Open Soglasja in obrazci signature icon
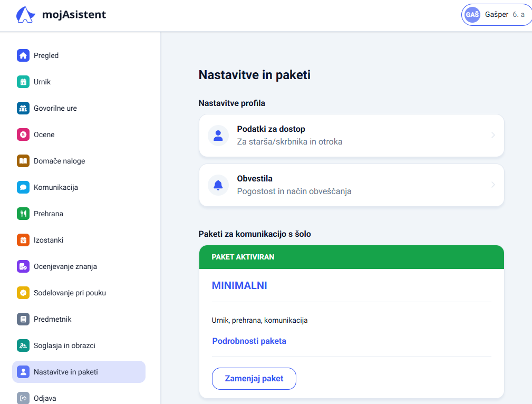This screenshot has height=404, width=532. tap(23, 345)
